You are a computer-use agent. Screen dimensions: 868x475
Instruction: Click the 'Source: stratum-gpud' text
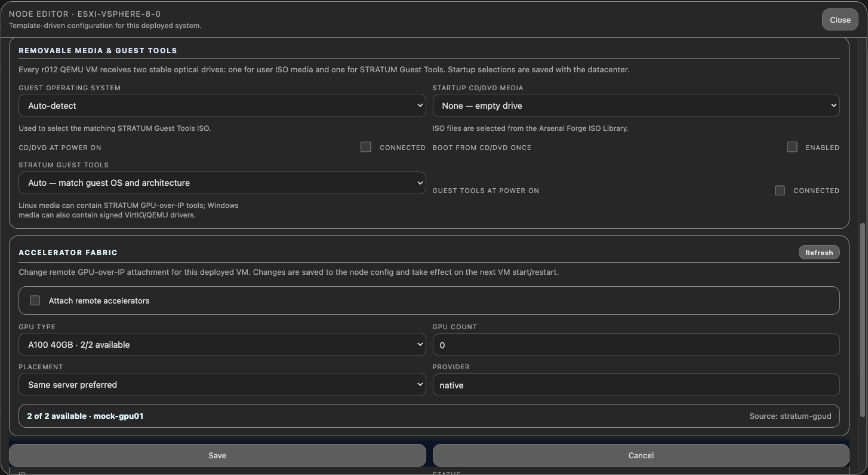tap(790, 416)
